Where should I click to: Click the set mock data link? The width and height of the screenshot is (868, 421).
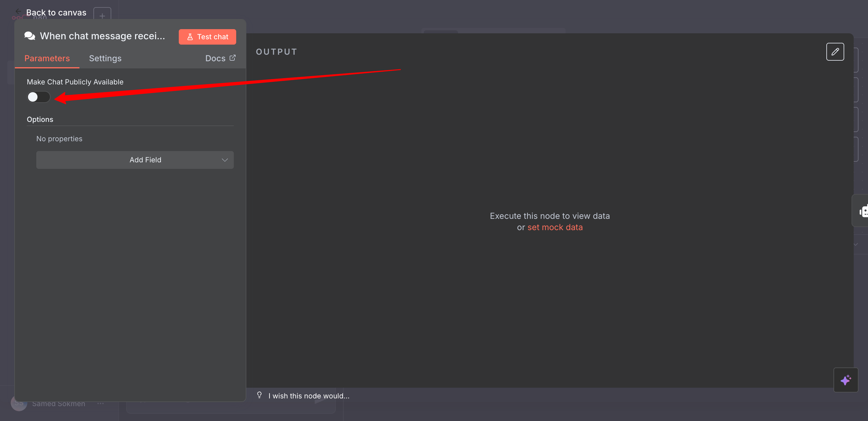click(x=555, y=227)
